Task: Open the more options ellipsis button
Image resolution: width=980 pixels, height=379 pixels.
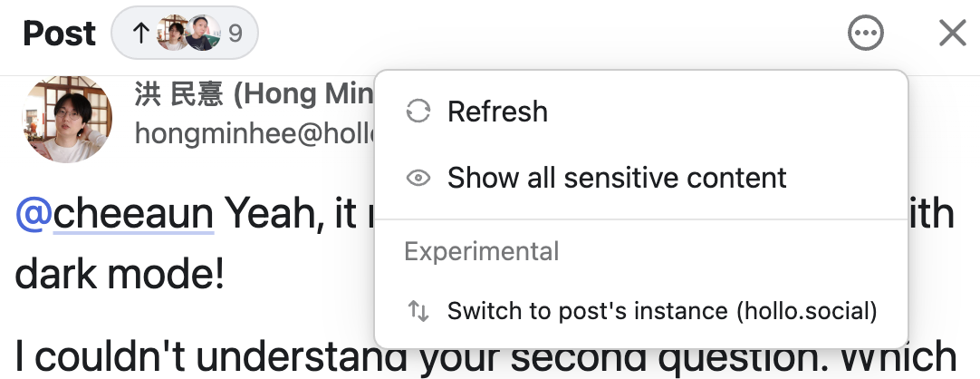Action: click(866, 33)
